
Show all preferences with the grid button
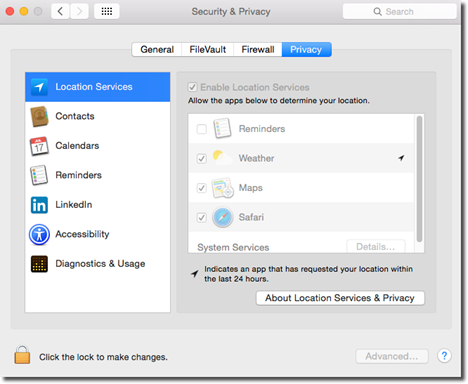pyautogui.click(x=107, y=12)
